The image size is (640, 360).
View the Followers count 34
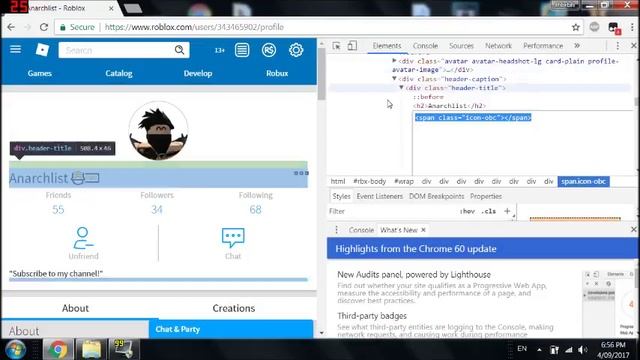pos(157,209)
